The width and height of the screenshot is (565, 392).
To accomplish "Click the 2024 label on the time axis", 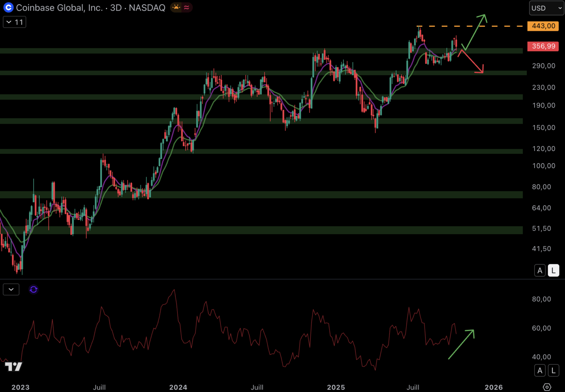I will tap(178, 387).
